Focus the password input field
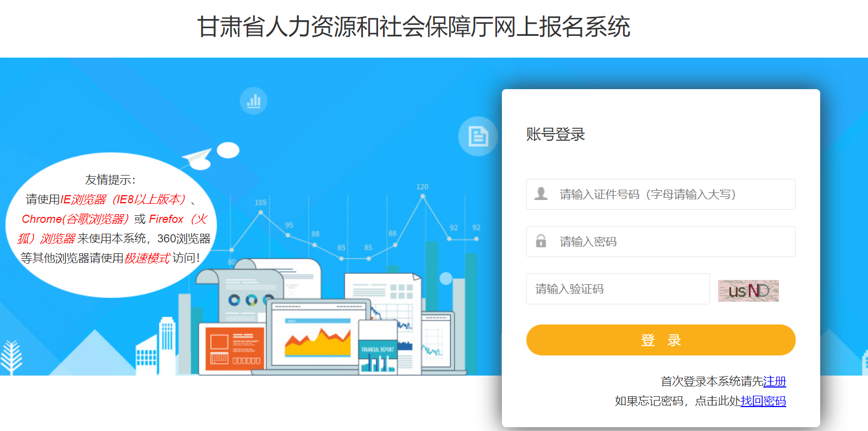The width and height of the screenshot is (868, 431). 661,241
